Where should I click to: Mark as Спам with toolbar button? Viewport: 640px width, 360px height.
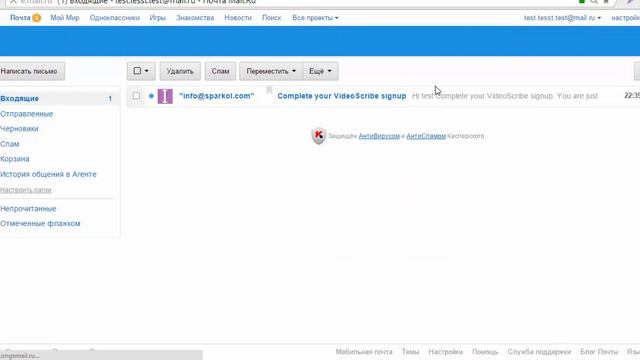coord(220,71)
